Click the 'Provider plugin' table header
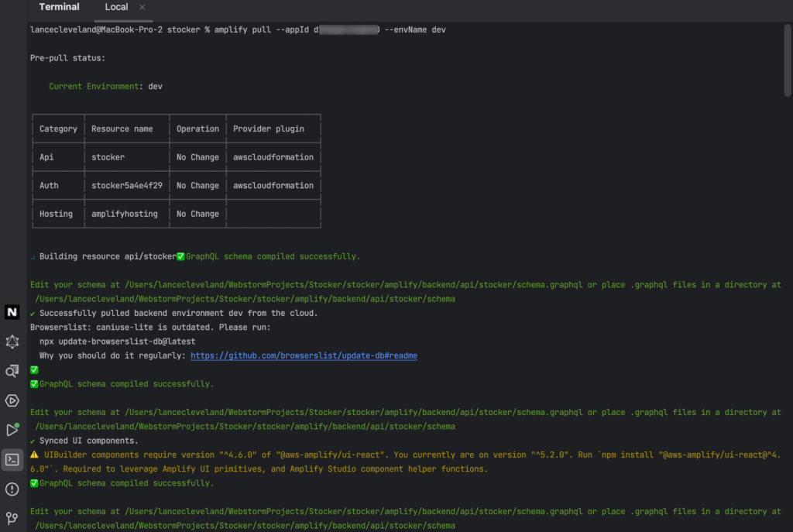793x532 pixels. 269,129
